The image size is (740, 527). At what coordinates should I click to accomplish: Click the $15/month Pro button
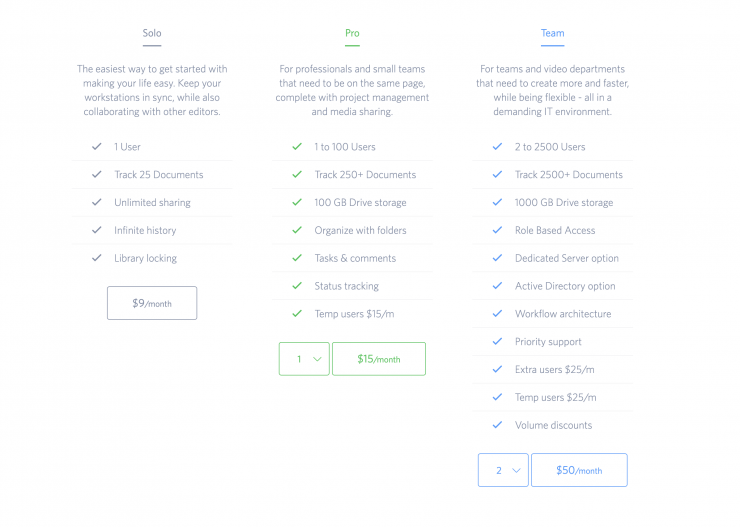pos(378,359)
